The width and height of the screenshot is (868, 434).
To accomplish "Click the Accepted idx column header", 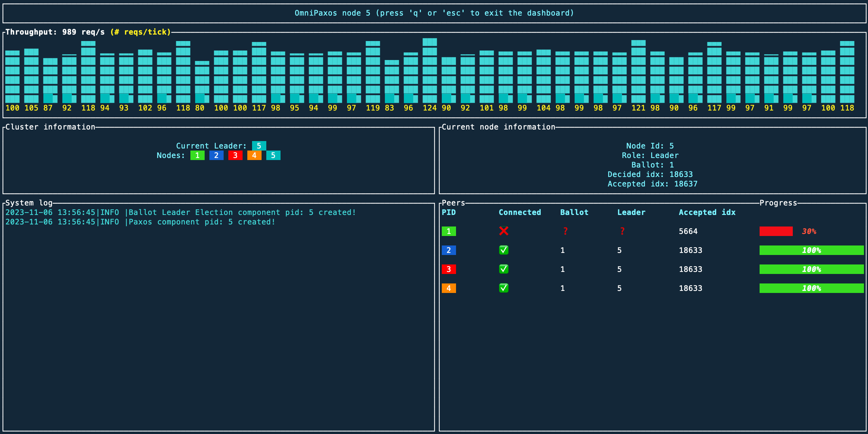I will tap(707, 212).
